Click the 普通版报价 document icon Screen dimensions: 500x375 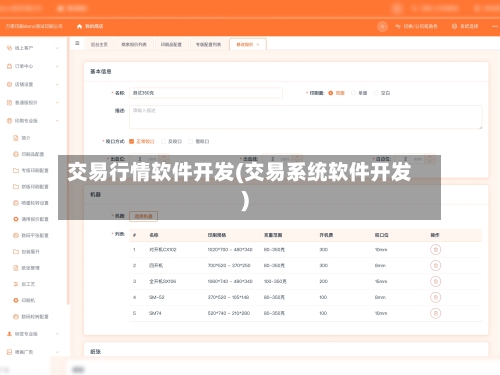coord(9,103)
